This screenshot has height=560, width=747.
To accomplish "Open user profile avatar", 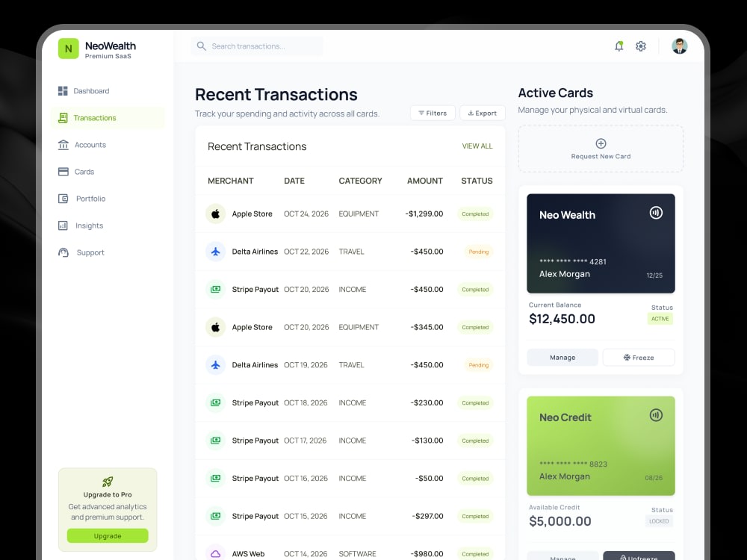I will (679, 46).
